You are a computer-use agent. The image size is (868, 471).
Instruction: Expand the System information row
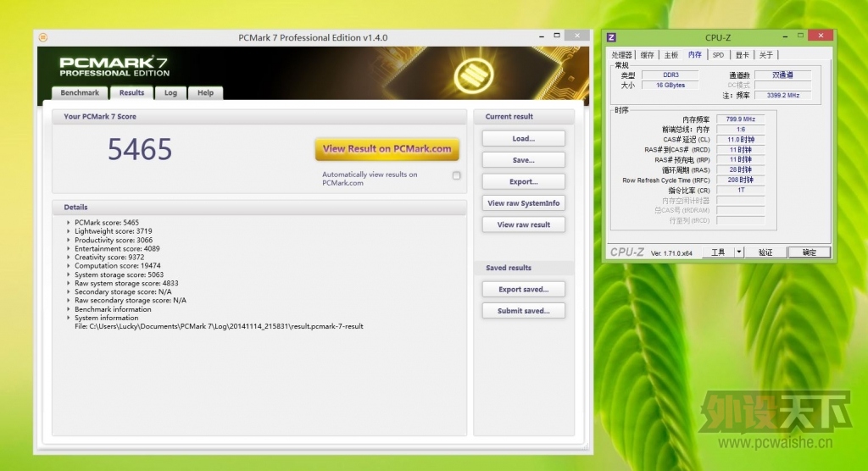(x=69, y=318)
